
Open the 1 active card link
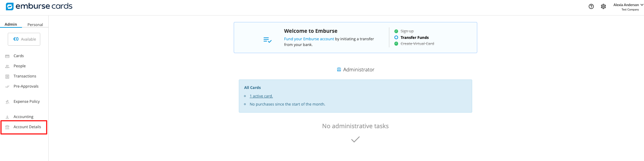261,96
